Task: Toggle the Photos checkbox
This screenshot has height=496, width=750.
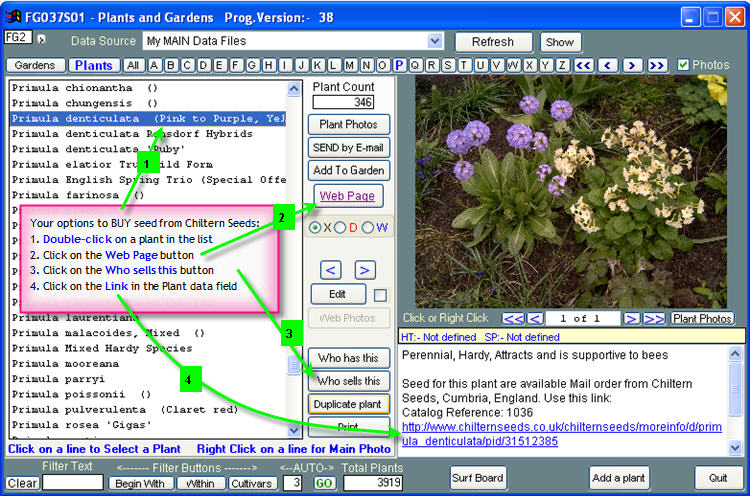Action: (683, 65)
